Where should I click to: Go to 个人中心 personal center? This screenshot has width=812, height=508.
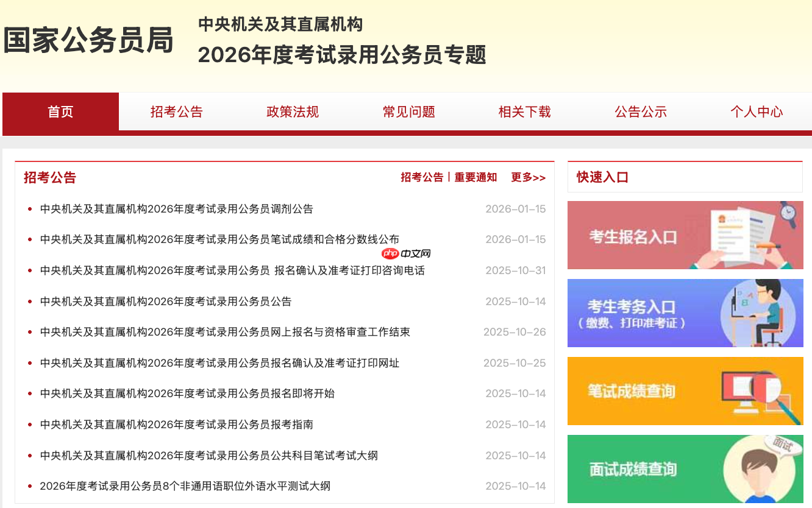coord(757,112)
